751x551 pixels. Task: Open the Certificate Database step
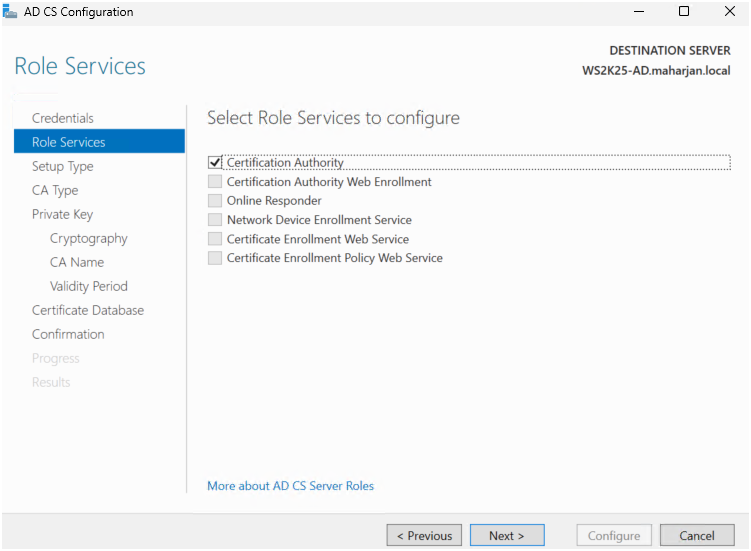[x=87, y=310]
